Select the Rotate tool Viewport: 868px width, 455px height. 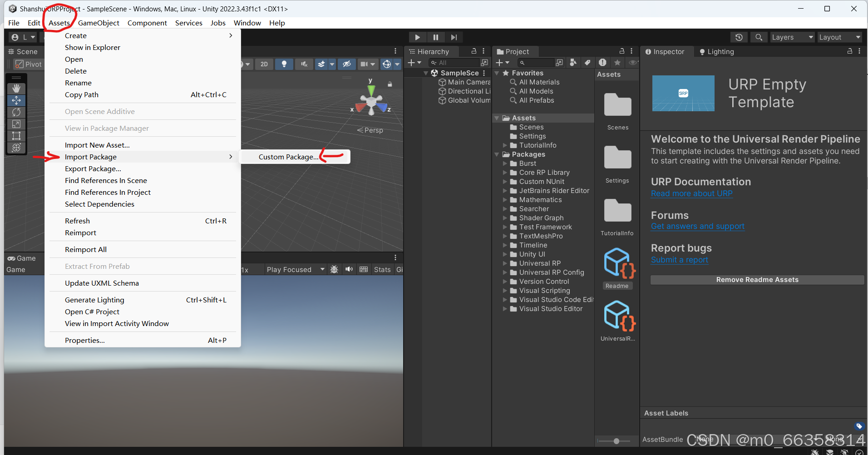point(16,112)
